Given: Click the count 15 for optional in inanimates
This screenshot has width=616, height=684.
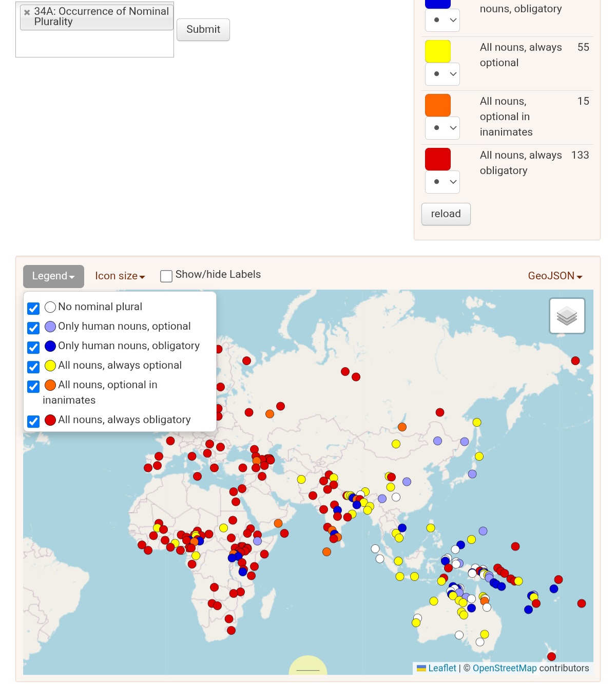Looking at the screenshot, I should (x=583, y=101).
